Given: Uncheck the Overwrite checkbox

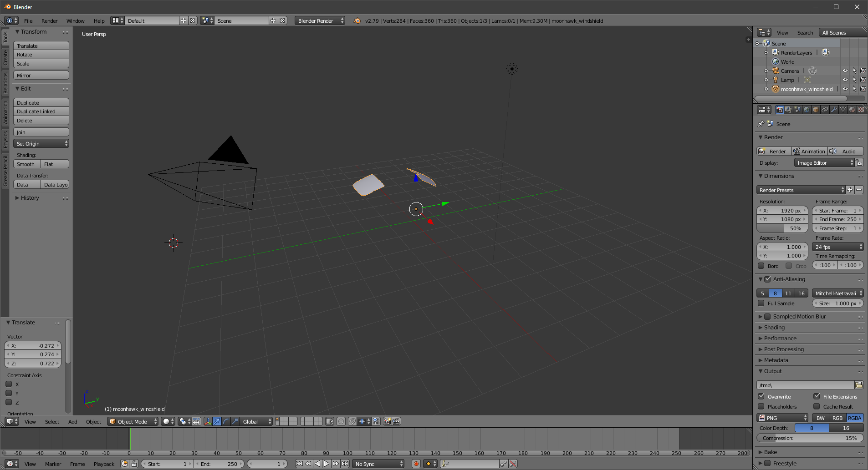Looking at the screenshot, I should tap(761, 396).
